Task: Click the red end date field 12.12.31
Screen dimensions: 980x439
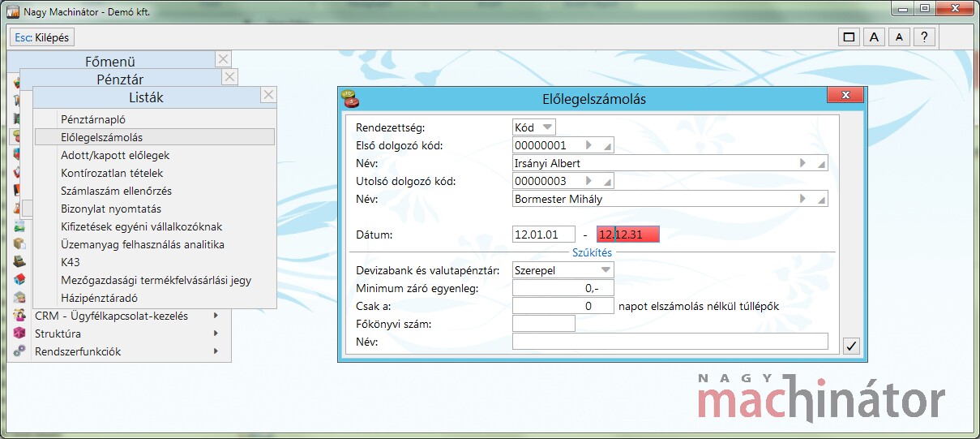Action: [x=628, y=235]
